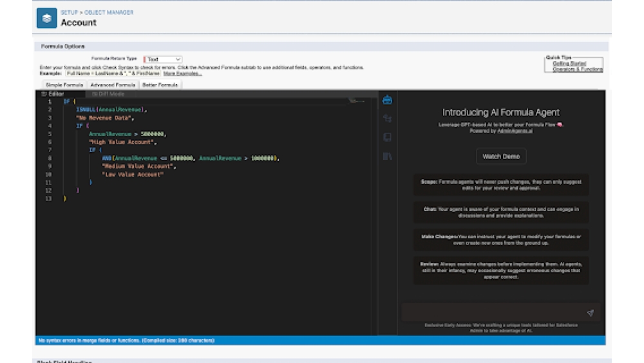The image size is (644, 363).
Task: Click the Scope info card
Action: tap(501, 185)
